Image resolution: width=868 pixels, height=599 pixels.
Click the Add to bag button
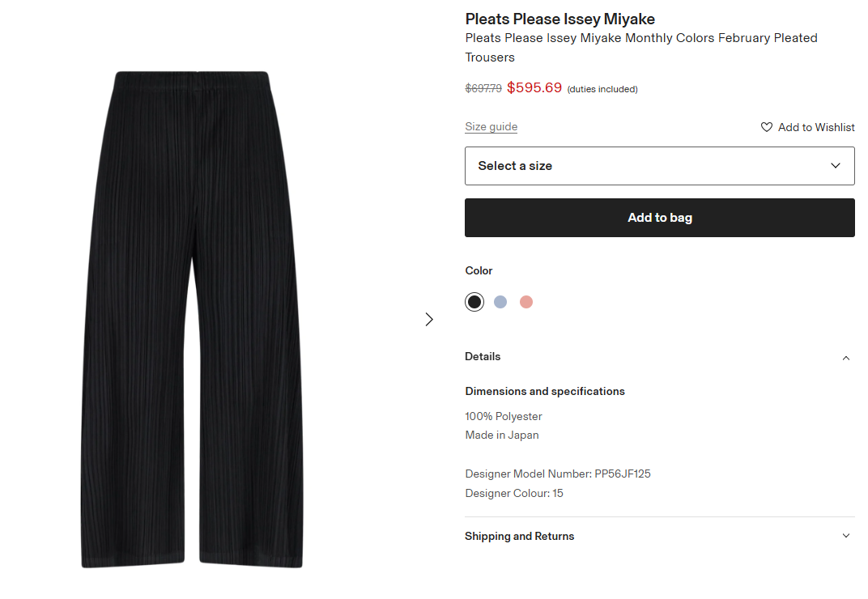[x=659, y=218]
